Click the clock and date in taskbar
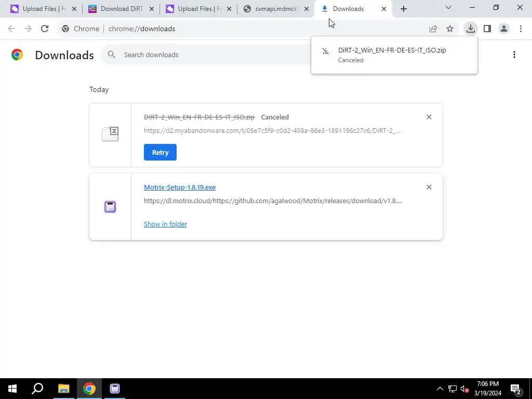532x399 pixels. pos(487,389)
